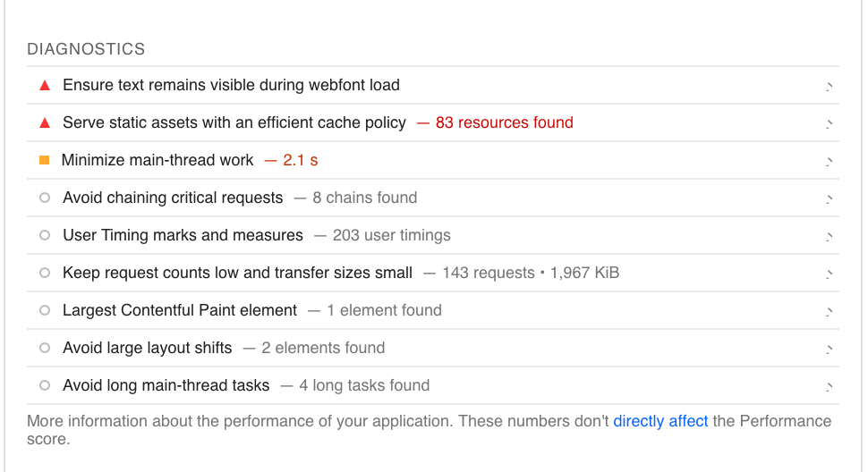Click gray circle icon beside large layout shifts
Viewport: 868px width, 472px height.
tap(45, 349)
